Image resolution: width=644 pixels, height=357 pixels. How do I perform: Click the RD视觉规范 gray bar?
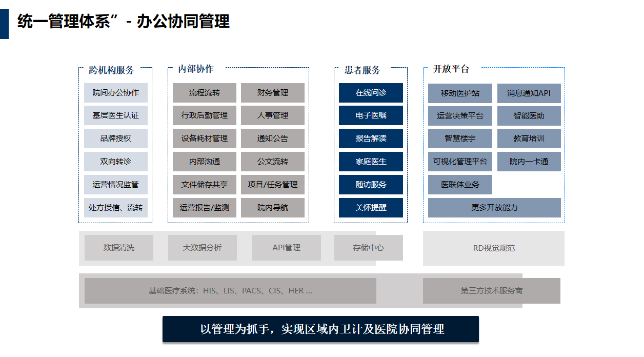point(493,248)
